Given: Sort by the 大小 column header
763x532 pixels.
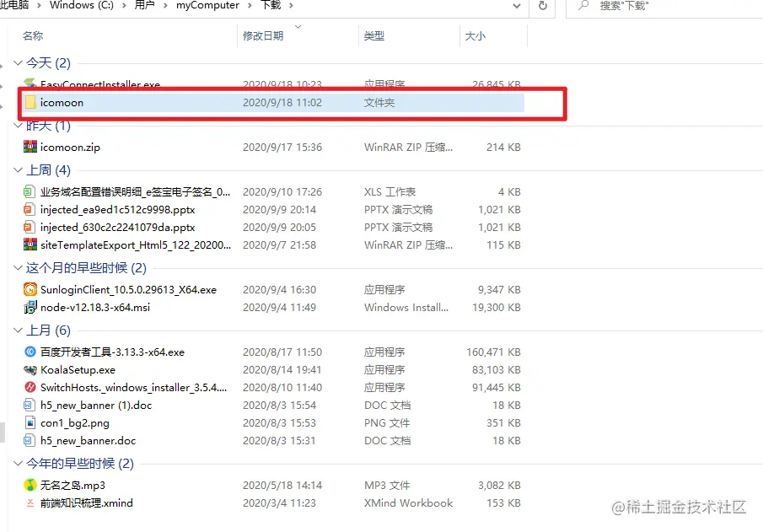Looking at the screenshot, I should point(475,35).
